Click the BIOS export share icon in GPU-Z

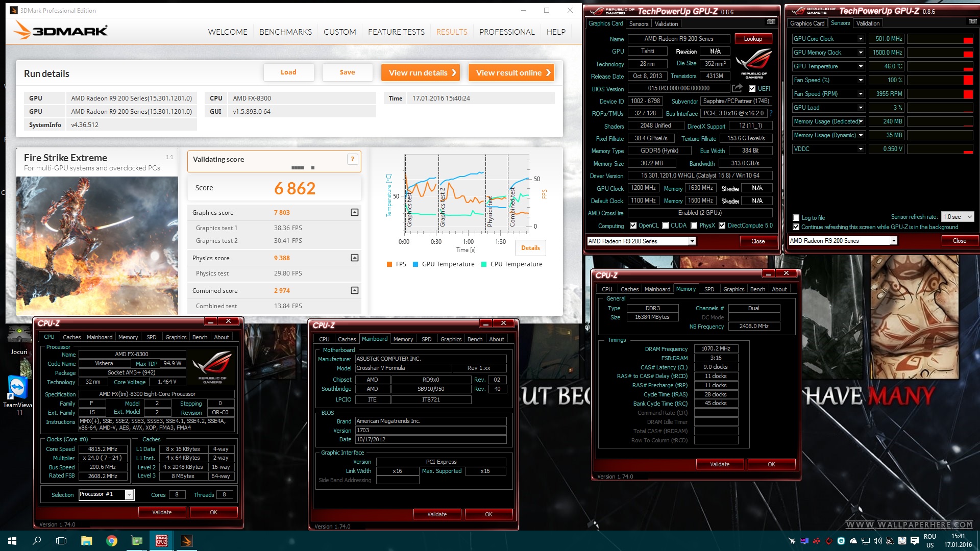coord(737,88)
